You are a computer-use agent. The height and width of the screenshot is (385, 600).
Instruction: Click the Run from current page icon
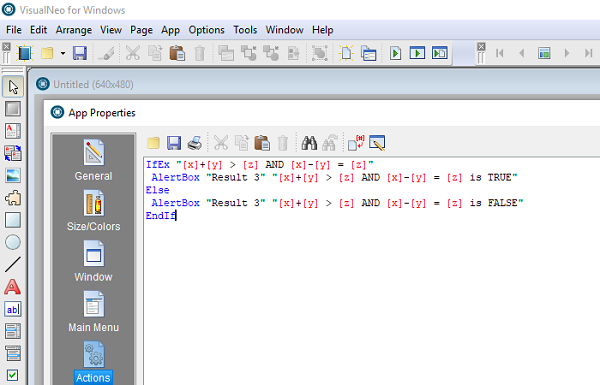[x=439, y=53]
